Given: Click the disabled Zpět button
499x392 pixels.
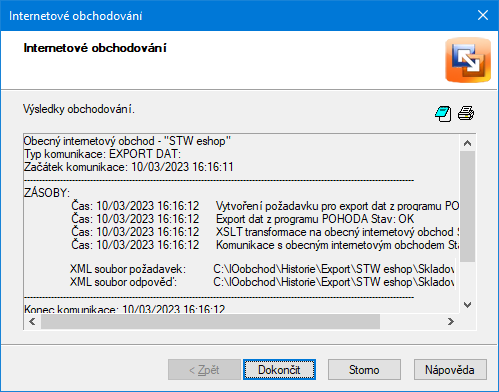Looking at the screenshot, I should [204, 369].
